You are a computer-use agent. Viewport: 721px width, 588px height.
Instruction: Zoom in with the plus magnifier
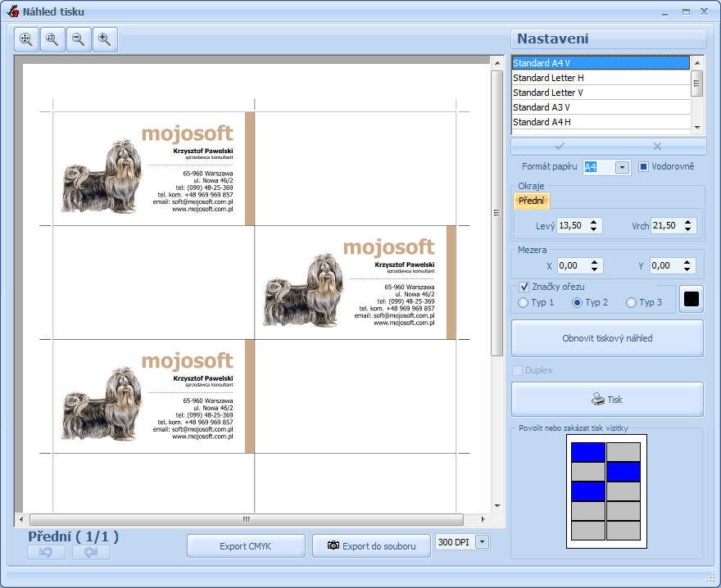(105, 39)
